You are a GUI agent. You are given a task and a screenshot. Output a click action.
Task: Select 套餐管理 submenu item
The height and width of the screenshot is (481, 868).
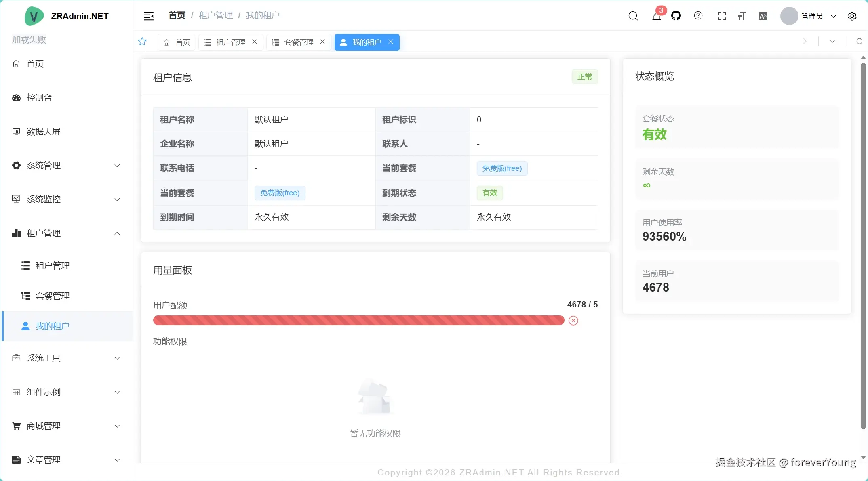pyautogui.click(x=67, y=296)
